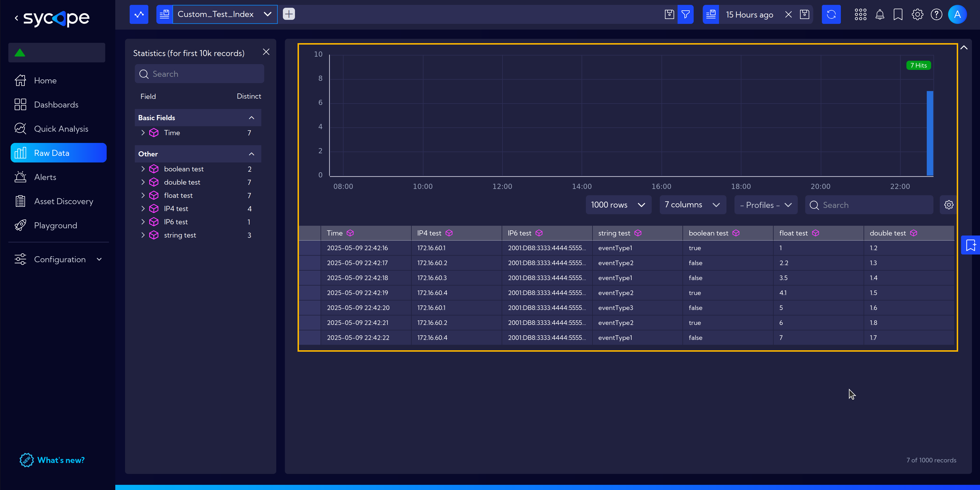The image size is (980, 490).
Task: Add a new tab with plus button
Action: click(x=289, y=14)
